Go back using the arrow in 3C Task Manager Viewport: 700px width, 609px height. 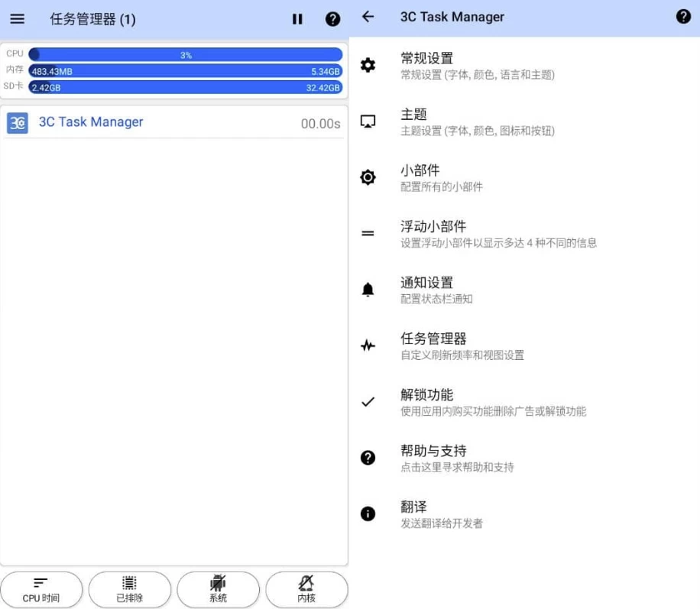[x=368, y=16]
